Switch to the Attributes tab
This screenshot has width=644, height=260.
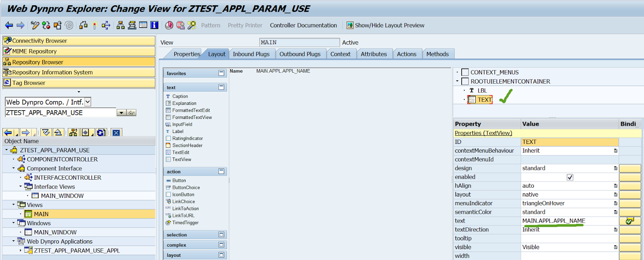(374, 54)
